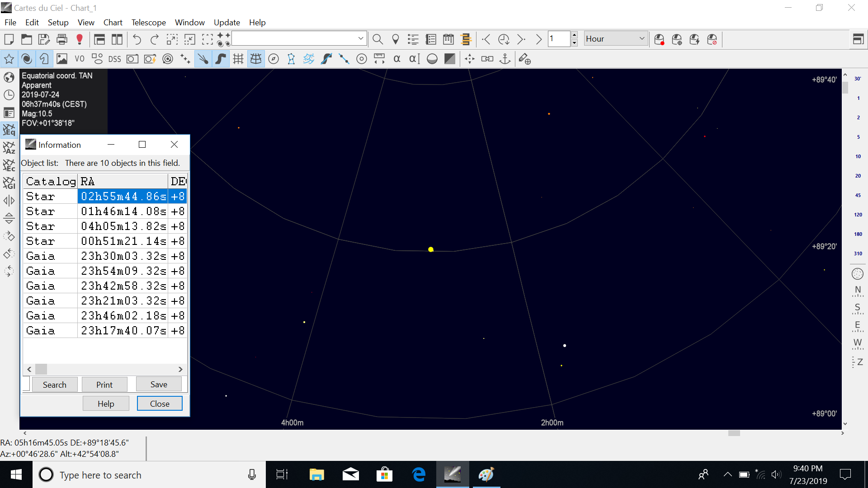Click the red night vision bulb icon
The width and height of the screenshot is (868, 488).
pyautogui.click(x=80, y=40)
